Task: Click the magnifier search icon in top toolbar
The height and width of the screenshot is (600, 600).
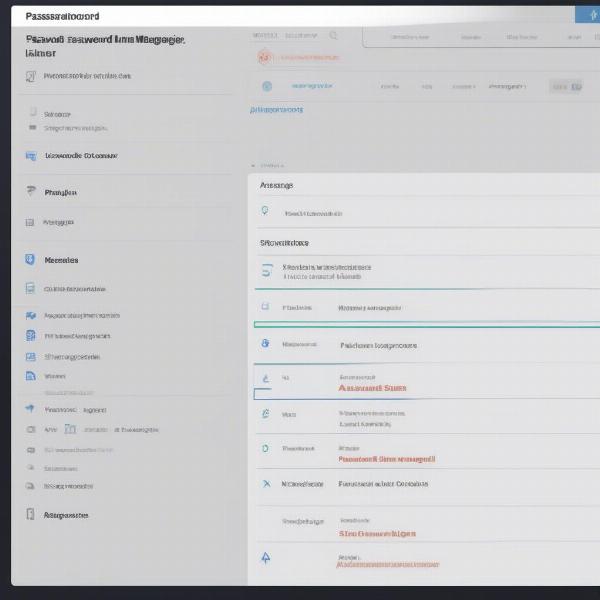Action: coord(333,36)
